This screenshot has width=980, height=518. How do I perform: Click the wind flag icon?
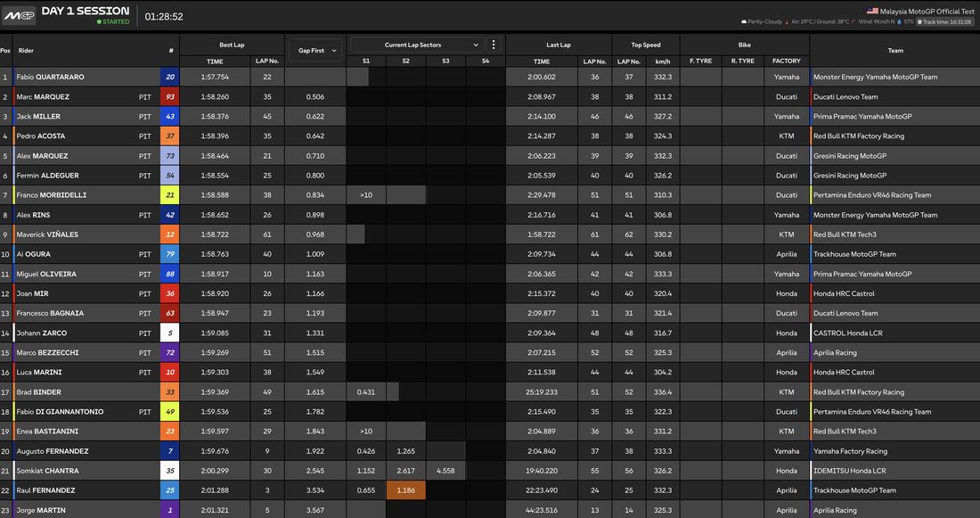[853, 22]
